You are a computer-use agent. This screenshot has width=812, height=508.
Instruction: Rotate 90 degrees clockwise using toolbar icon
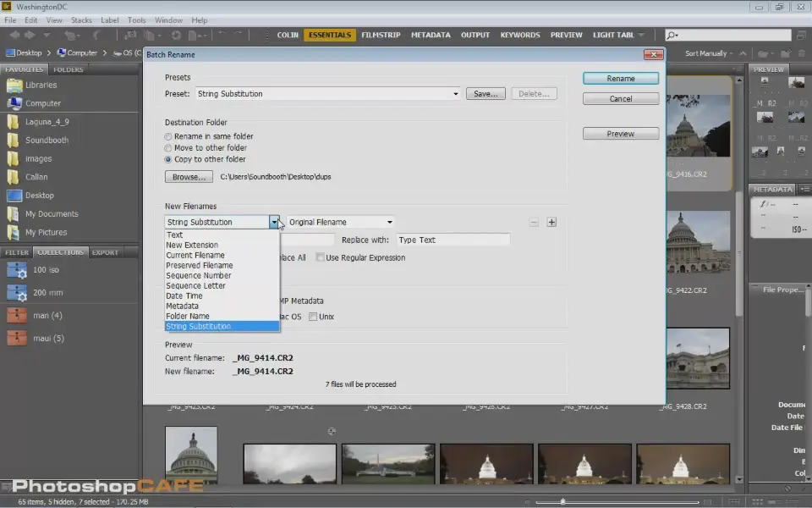238,34
